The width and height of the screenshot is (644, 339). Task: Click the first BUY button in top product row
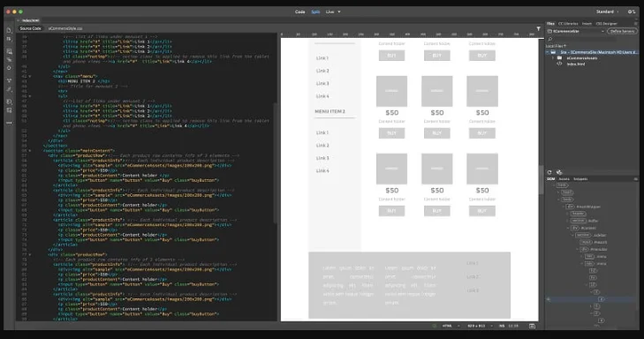pos(391,56)
